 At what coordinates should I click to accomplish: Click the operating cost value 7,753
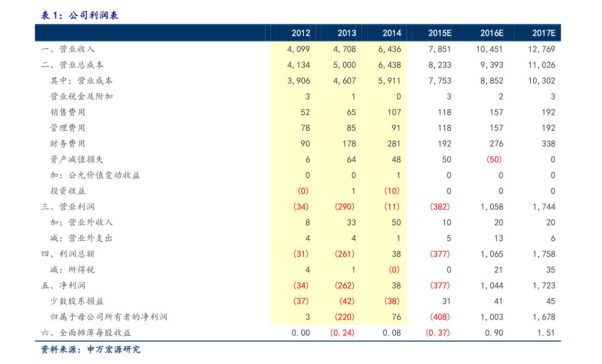[440, 81]
